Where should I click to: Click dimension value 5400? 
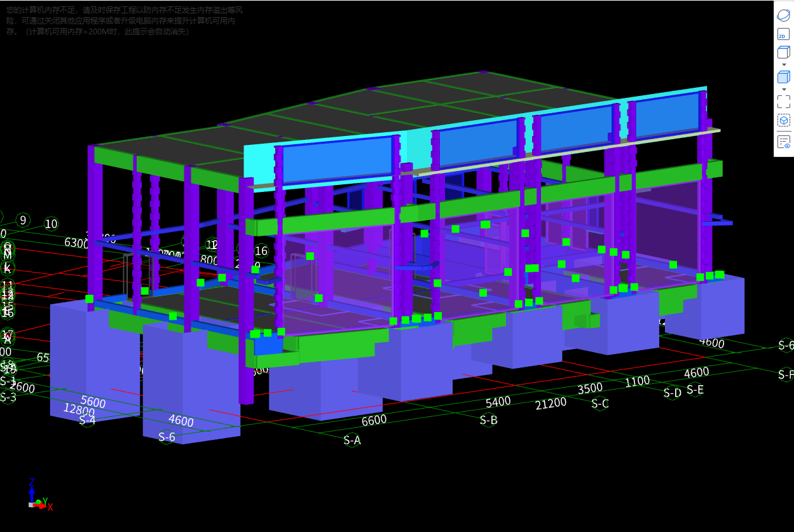point(498,402)
